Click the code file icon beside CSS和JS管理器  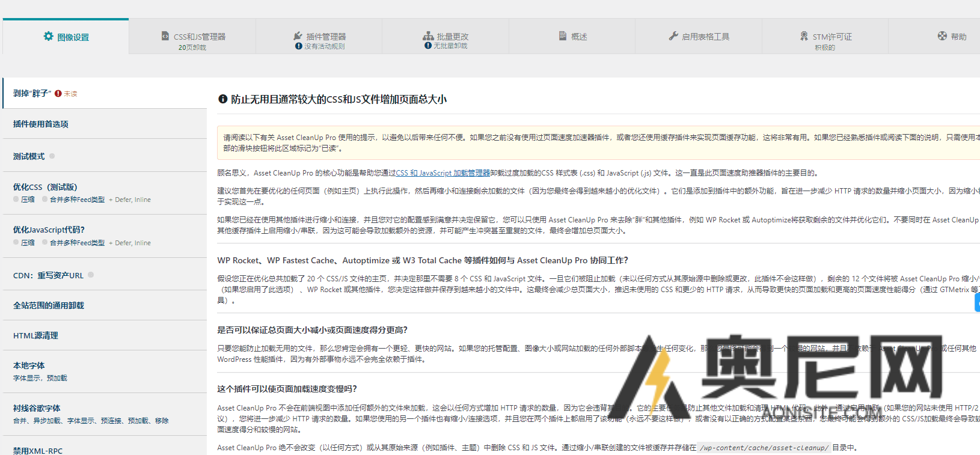point(165,36)
